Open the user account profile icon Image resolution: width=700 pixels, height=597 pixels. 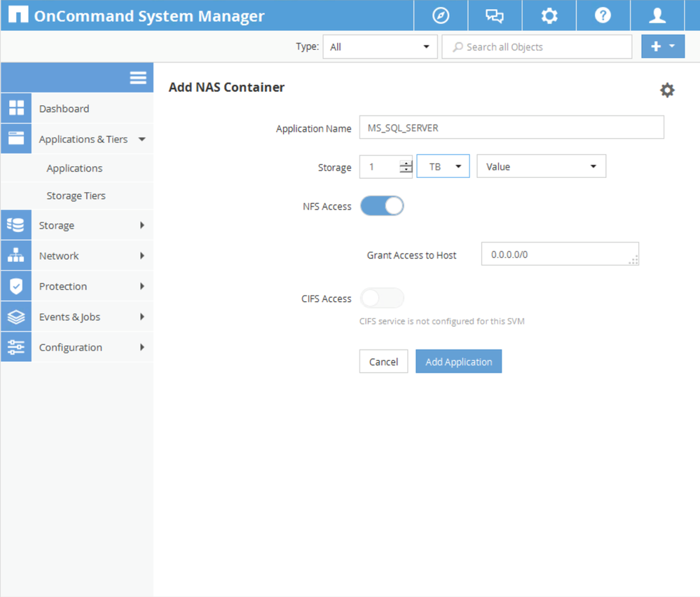click(x=657, y=15)
